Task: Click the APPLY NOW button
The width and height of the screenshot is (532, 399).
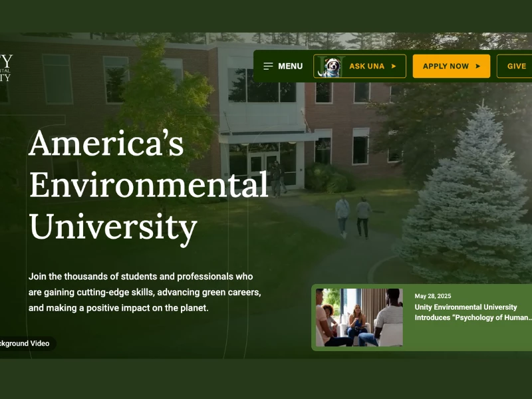Action: [x=452, y=66]
